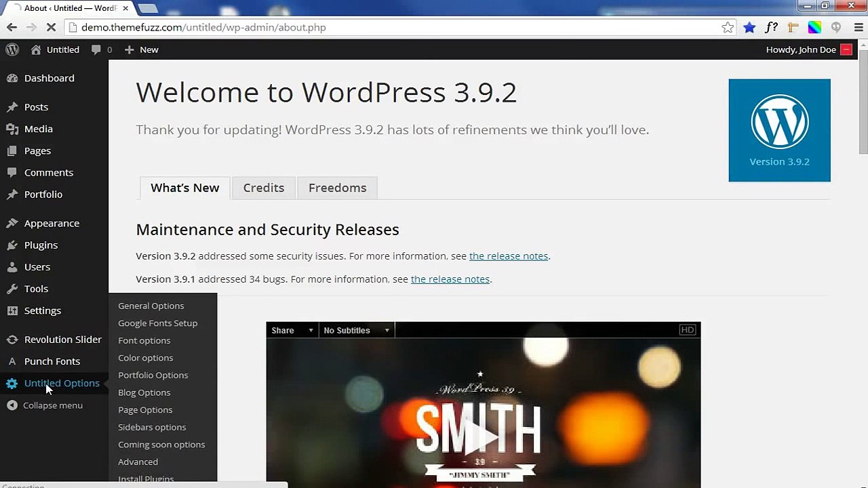The width and height of the screenshot is (868, 488).
Task: Click the Collapse menu label
Action: (x=53, y=405)
